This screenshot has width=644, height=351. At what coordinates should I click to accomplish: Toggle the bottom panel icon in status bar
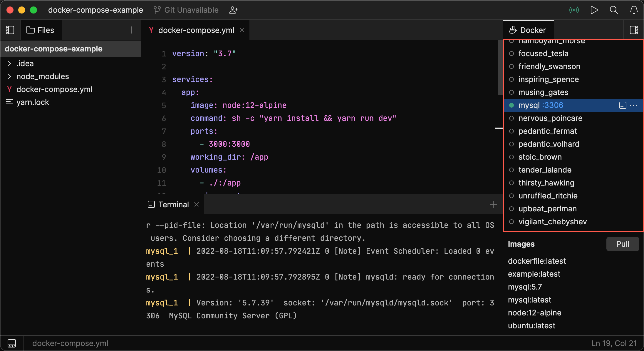12,343
